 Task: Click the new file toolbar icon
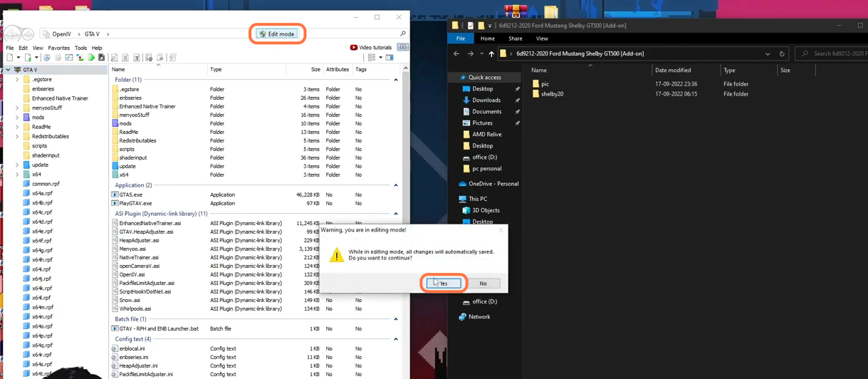click(10, 58)
